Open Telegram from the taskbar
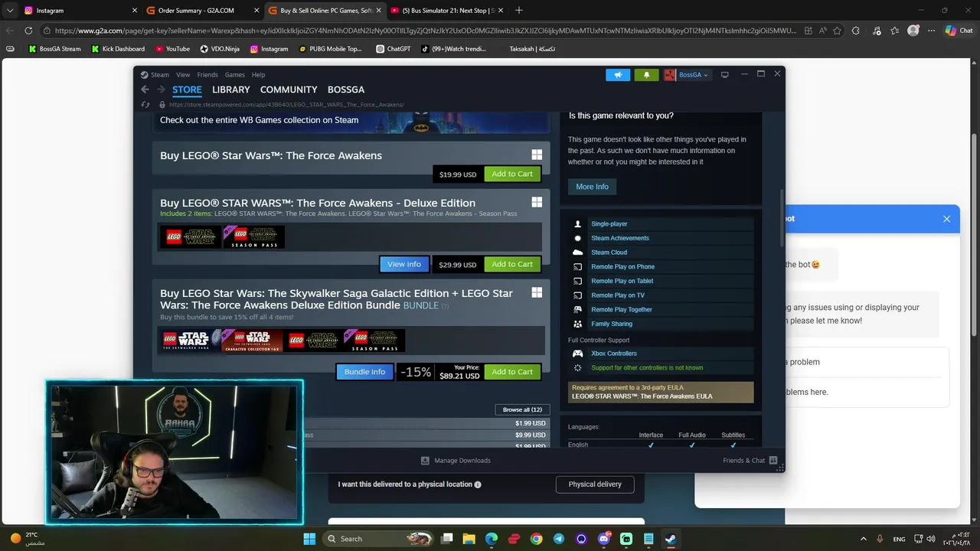Screen dimensions: 980x551 coord(559,539)
